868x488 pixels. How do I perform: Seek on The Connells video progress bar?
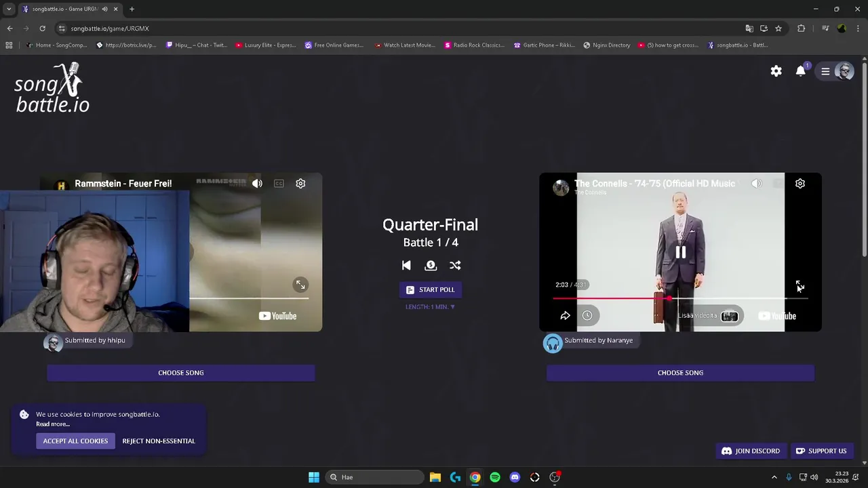pyautogui.click(x=680, y=298)
